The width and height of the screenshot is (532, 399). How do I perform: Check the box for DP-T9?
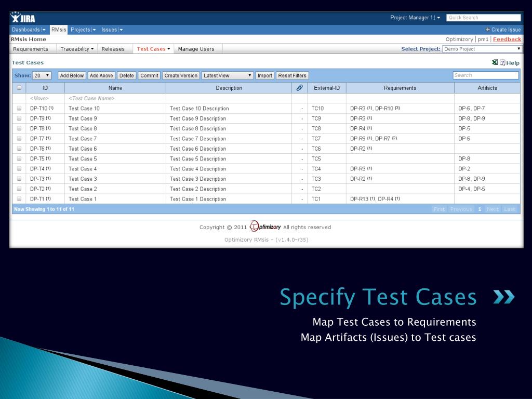click(19, 118)
